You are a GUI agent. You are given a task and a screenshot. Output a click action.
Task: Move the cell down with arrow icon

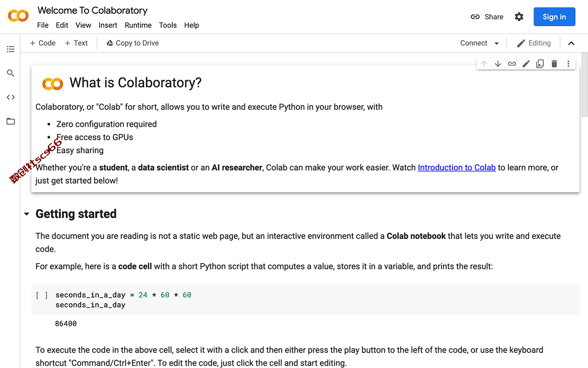pyautogui.click(x=498, y=64)
